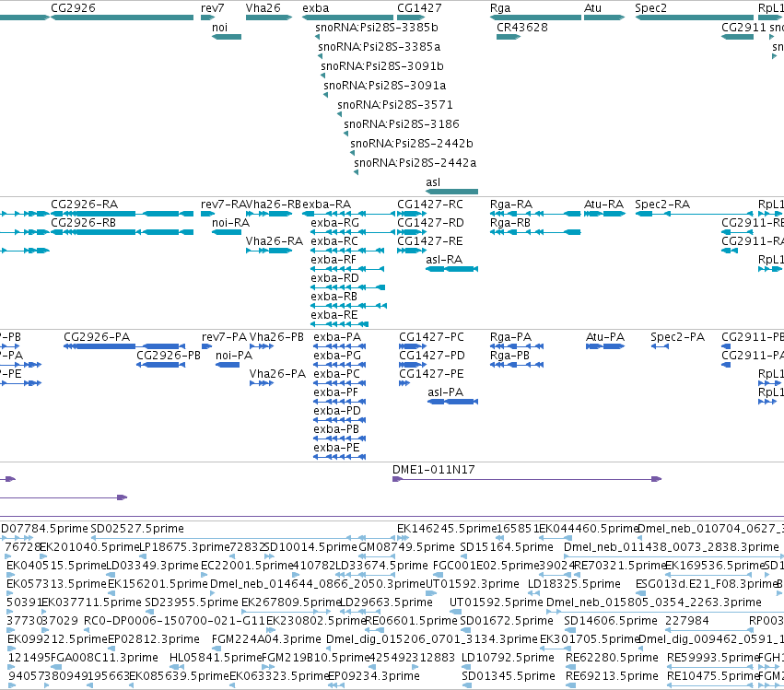Select the Spec2-PA protein label
This screenshot has width=784, height=690.
click(x=677, y=337)
